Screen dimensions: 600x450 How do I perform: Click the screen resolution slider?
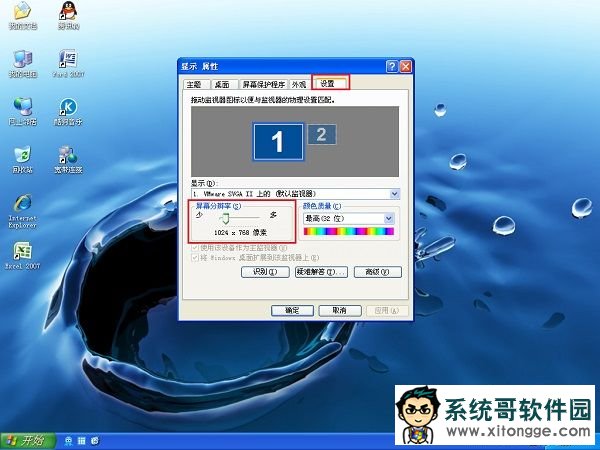pyautogui.click(x=228, y=215)
